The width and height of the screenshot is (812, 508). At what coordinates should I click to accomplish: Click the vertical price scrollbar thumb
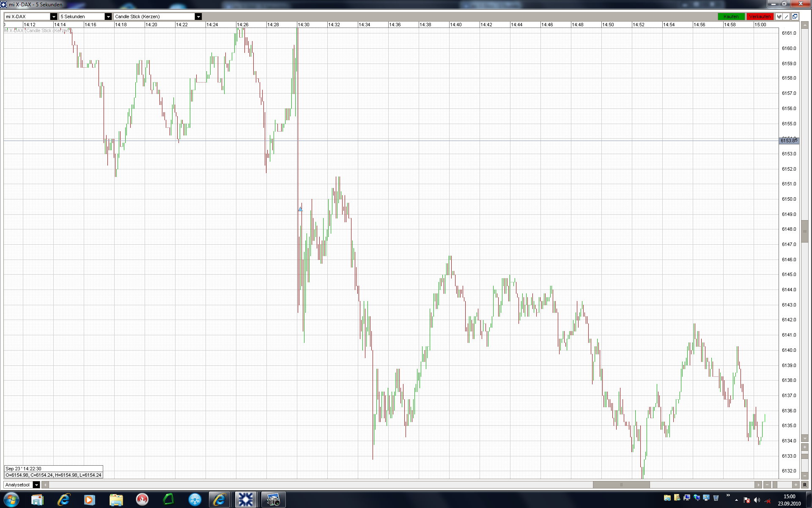tap(804, 231)
